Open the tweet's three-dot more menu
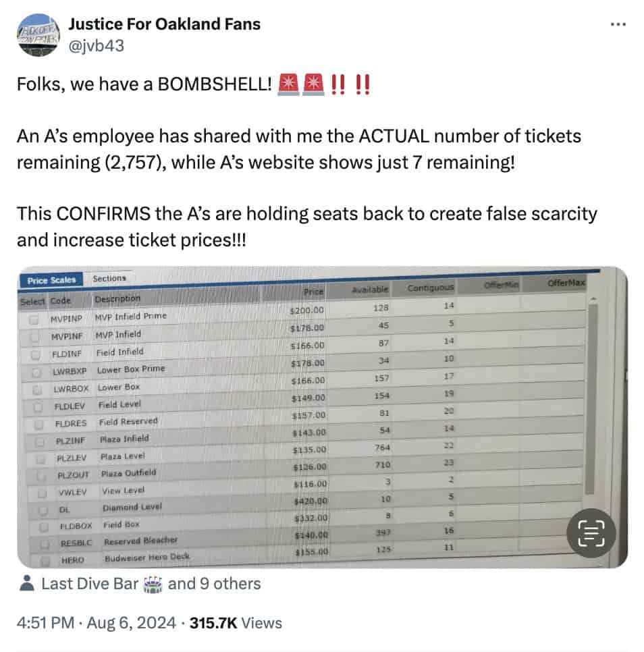This screenshot has width=644, height=652. pyautogui.click(x=618, y=24)
